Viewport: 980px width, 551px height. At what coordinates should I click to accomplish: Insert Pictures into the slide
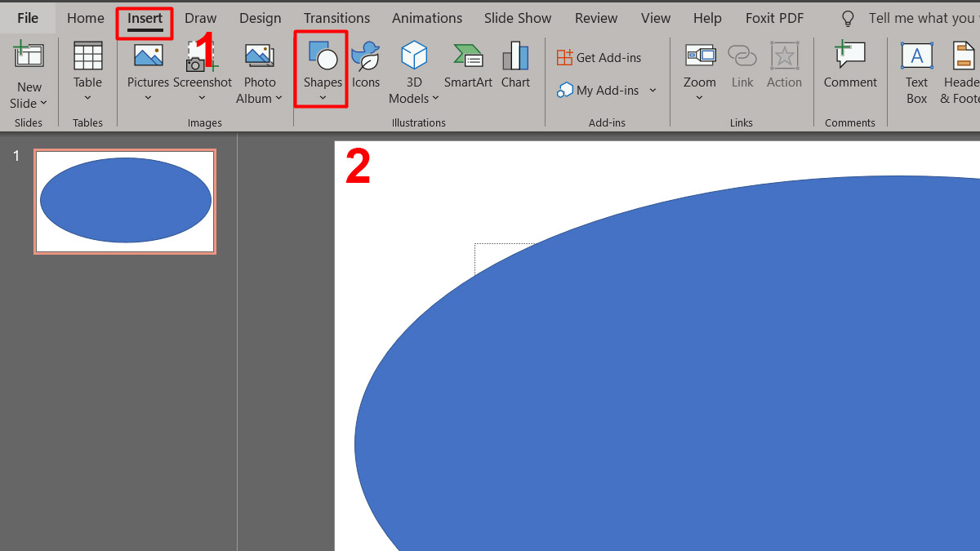click(148, 69)
